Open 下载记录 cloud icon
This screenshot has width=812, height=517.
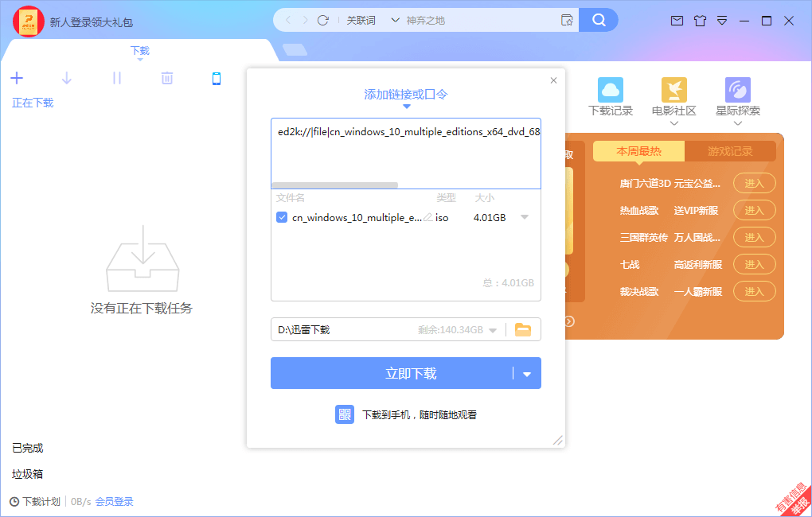coord(611,90)
